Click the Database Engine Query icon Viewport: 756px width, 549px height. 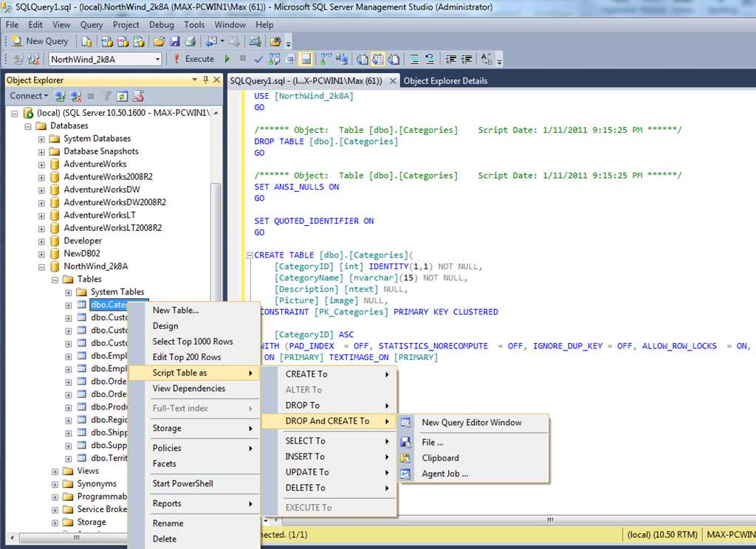[87, 41]
